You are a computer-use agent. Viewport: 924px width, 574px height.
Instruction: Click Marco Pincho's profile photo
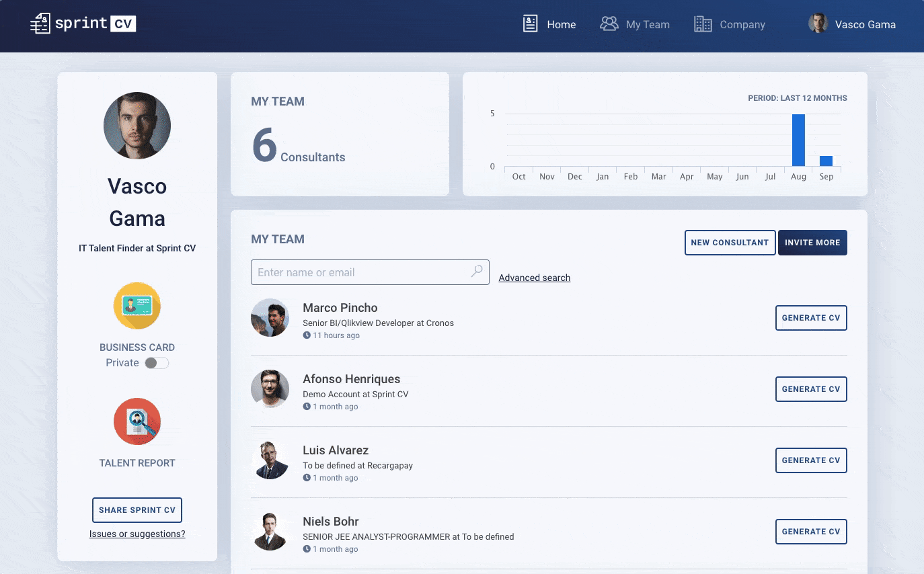[x=270, y=317]
